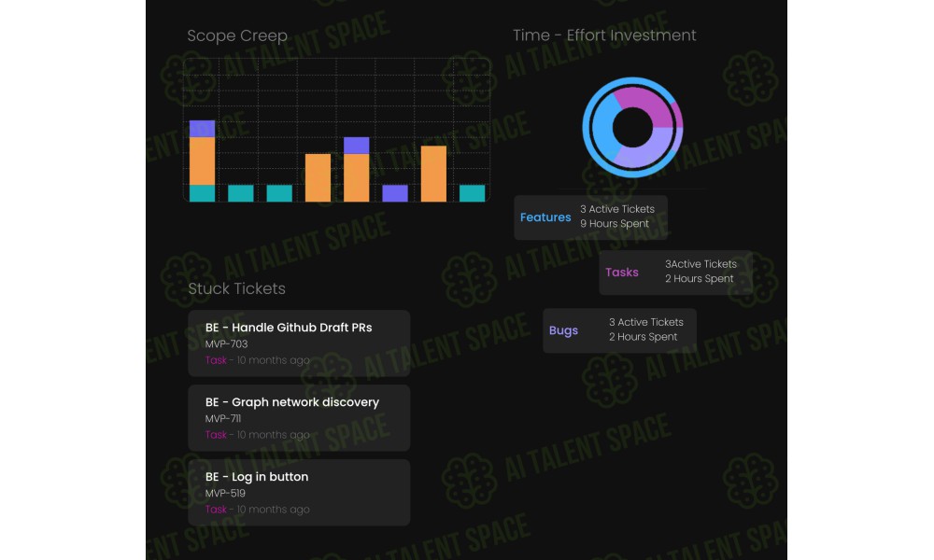Click the orange section of the first bar
Image resolution: width=934 pixels, height=560 pixels.
[x=202, y=161]
